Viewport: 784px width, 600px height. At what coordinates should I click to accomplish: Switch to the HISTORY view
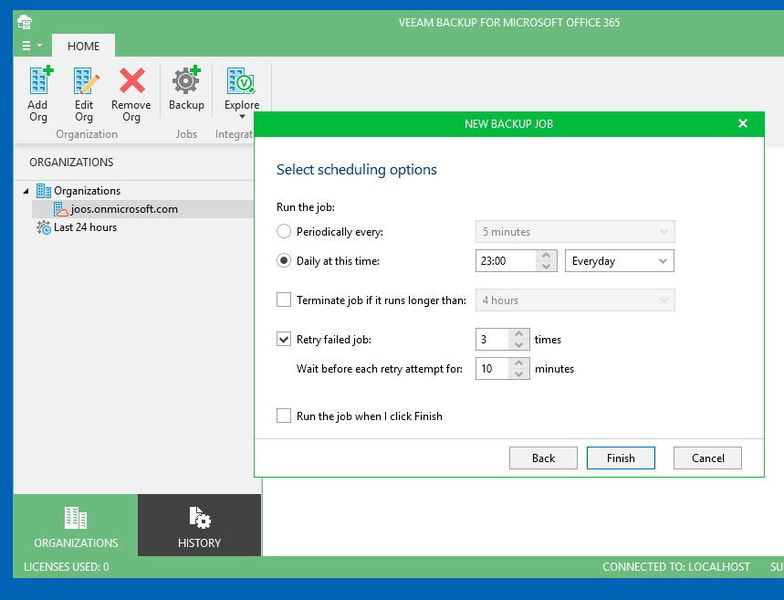pyautogui.click(x=199, y=525)
